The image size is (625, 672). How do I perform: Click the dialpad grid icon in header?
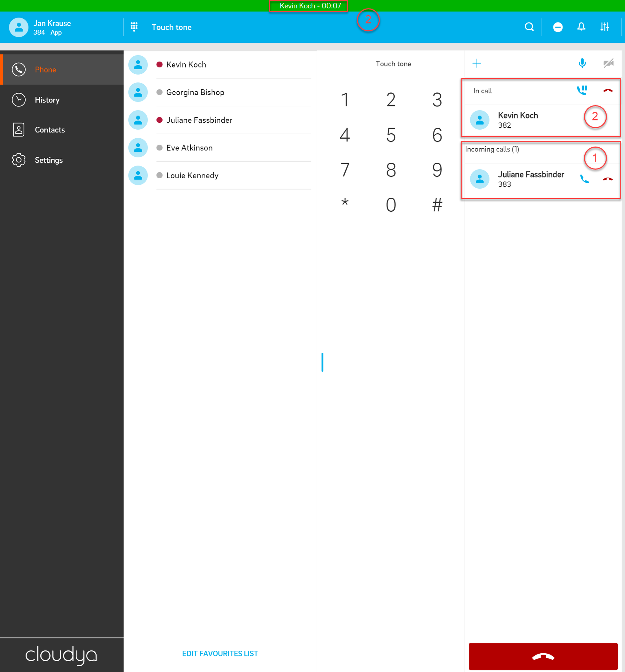[x=134, y=27]
